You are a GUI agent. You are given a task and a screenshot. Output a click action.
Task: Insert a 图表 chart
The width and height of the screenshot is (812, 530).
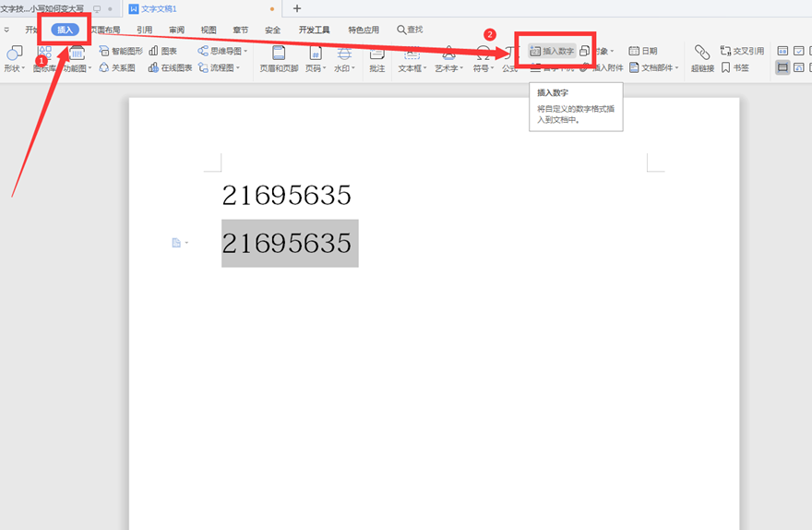click(x=162, y=51)
